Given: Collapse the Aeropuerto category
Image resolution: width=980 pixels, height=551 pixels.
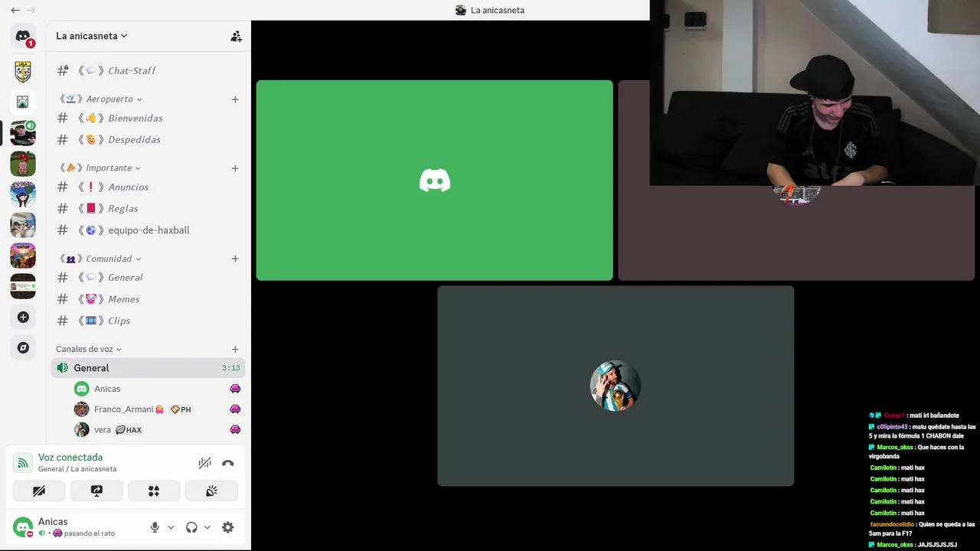Looking at the screenshot, I should (x=101, y=99).
